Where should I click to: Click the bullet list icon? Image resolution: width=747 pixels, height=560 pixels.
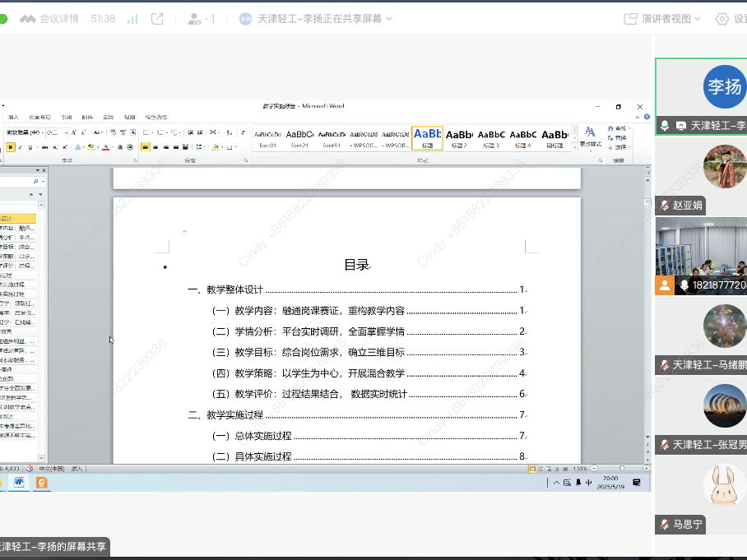[146, 132]
